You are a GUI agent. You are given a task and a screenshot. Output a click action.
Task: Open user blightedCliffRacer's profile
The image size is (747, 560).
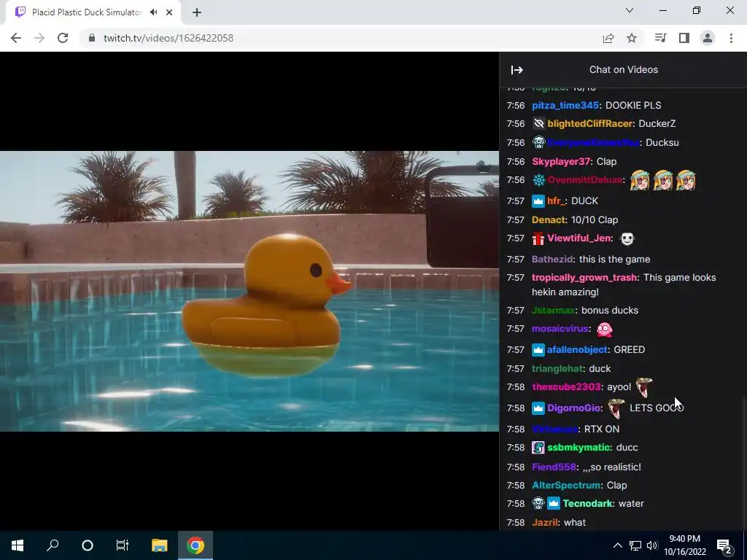(589, 124)
